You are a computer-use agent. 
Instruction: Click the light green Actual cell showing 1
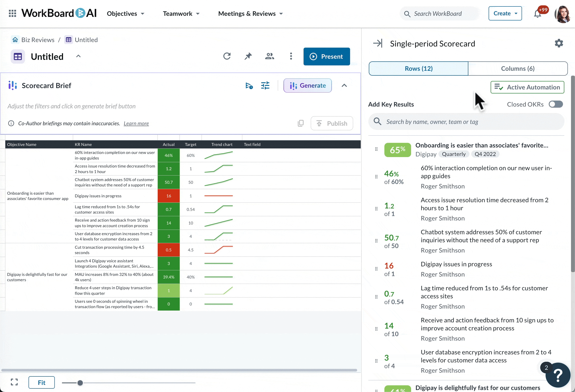pos(169,290)
